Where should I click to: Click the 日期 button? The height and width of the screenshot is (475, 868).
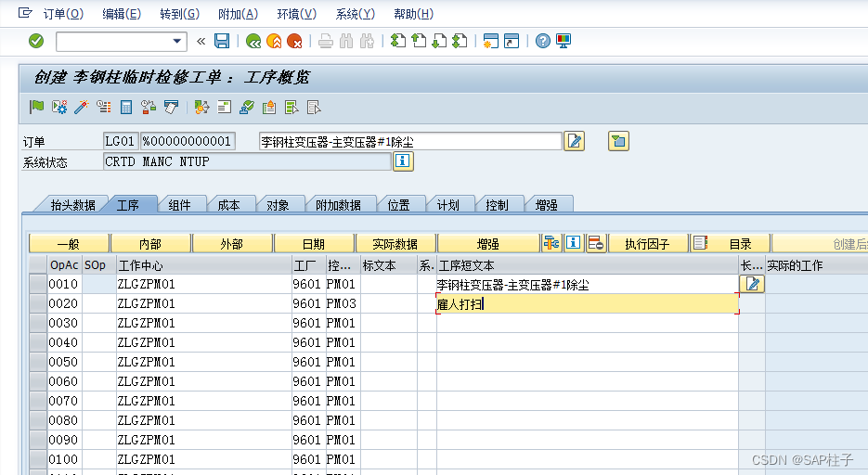(x=314, y=243)
